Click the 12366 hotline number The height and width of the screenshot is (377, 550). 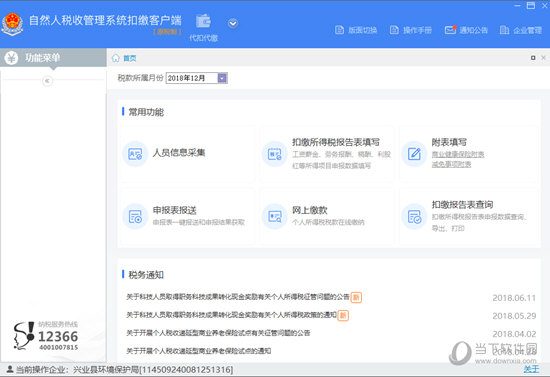coord(58,337)
